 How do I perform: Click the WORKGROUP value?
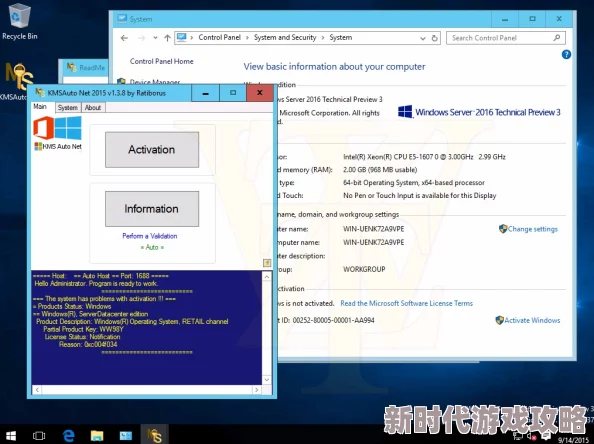point(364,269)
